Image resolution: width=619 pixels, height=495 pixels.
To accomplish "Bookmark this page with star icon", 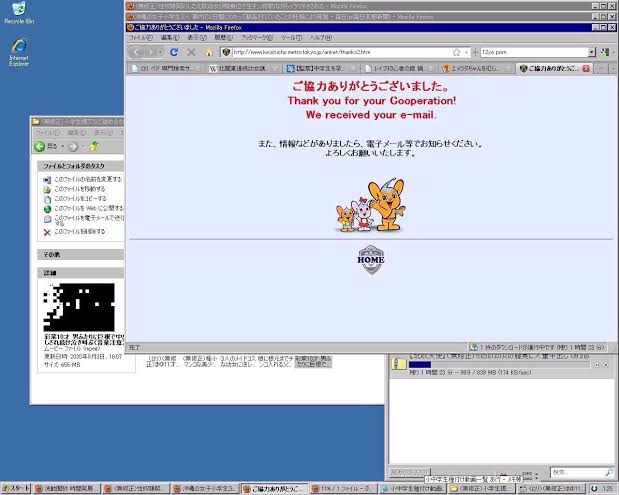I will [456, 52].
